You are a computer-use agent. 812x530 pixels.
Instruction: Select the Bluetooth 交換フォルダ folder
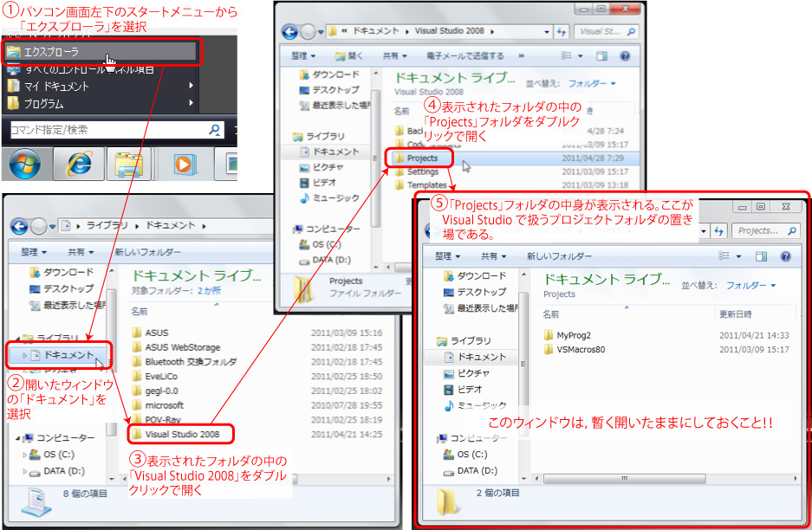tap(184, 362)
